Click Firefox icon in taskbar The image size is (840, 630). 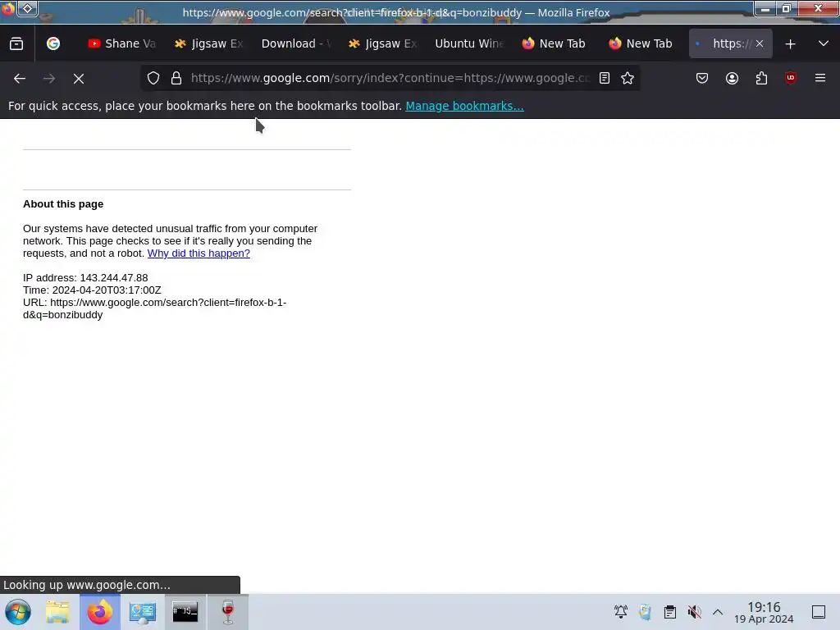pyautogui.click(x=100, y=612)
